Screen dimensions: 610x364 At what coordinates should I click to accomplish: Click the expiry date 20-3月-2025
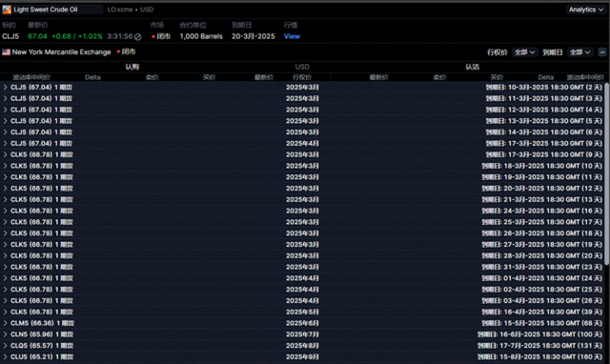254,36
